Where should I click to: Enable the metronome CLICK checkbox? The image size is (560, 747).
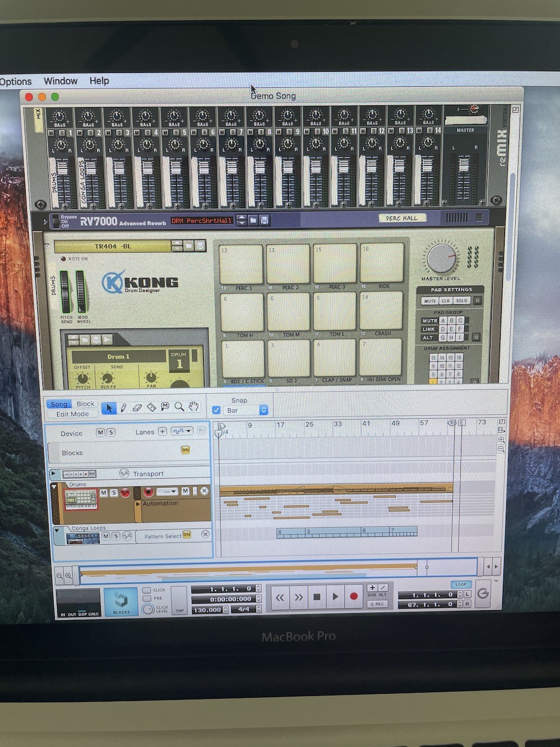147,590
